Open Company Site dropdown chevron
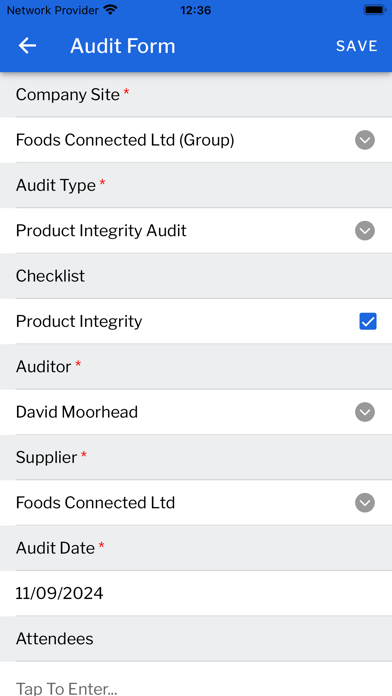This screenshot has height=696, width=392. click(x=365, y=140)
